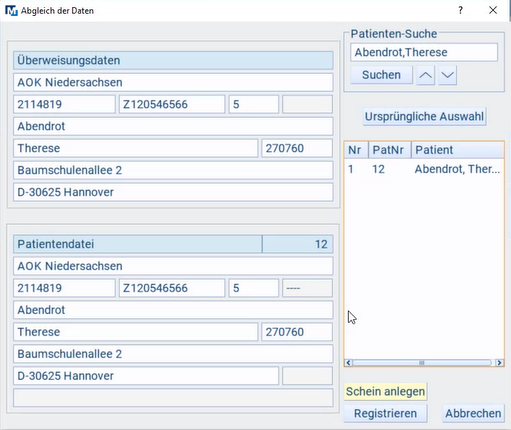Screen dimensions: 511x430
Task: Click patient number 12 in Patientendatei header
Action: coord(298,244)
